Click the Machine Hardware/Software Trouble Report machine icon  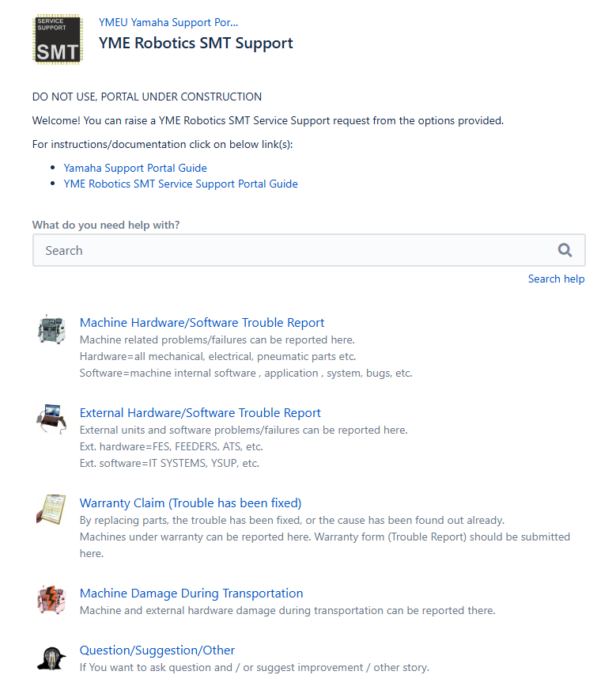(51, 329)
